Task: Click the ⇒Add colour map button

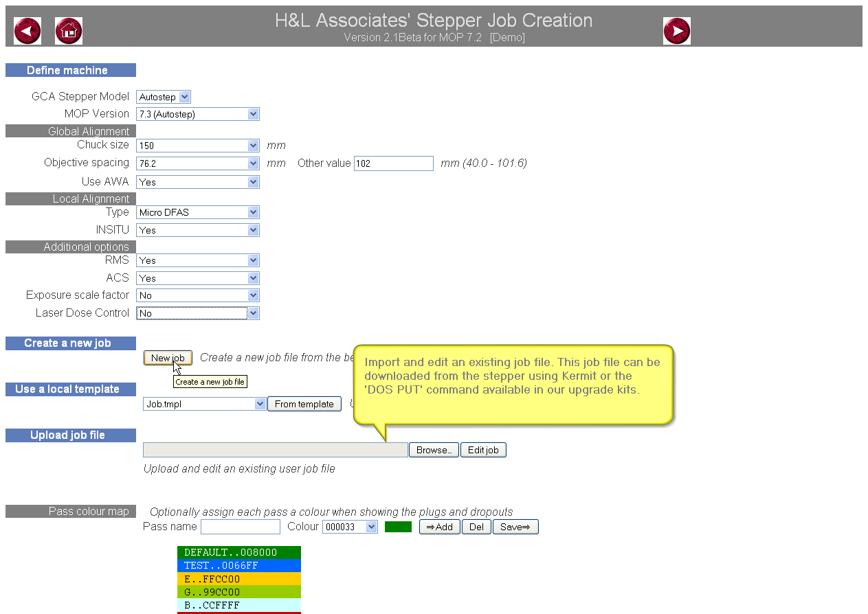Action: [x=440, y=527]
